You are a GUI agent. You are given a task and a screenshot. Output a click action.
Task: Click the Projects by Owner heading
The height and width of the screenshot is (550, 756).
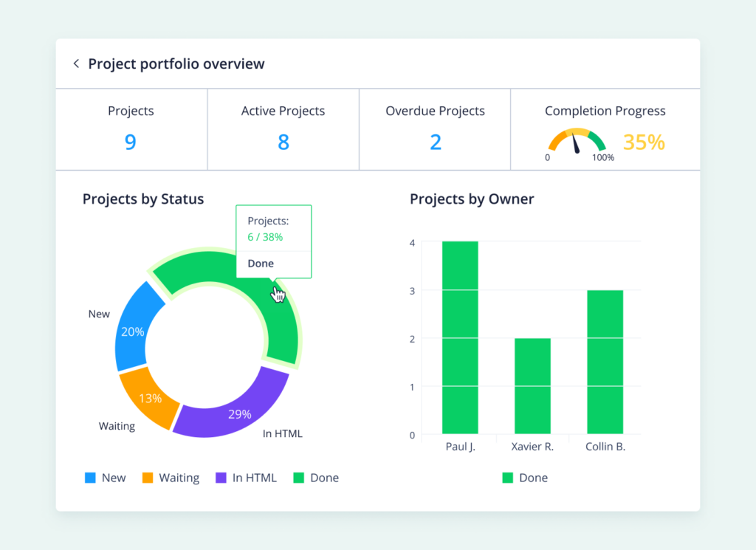(472, 199)
